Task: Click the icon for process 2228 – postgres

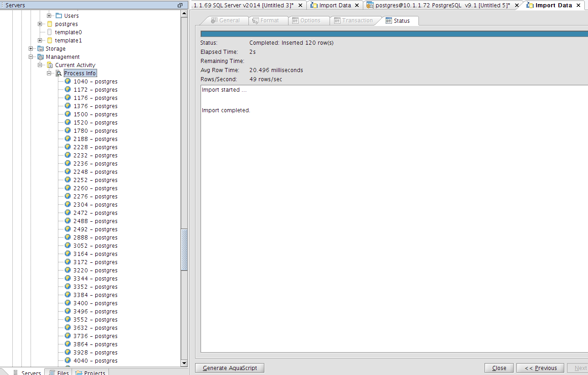Action: [68, 147]
